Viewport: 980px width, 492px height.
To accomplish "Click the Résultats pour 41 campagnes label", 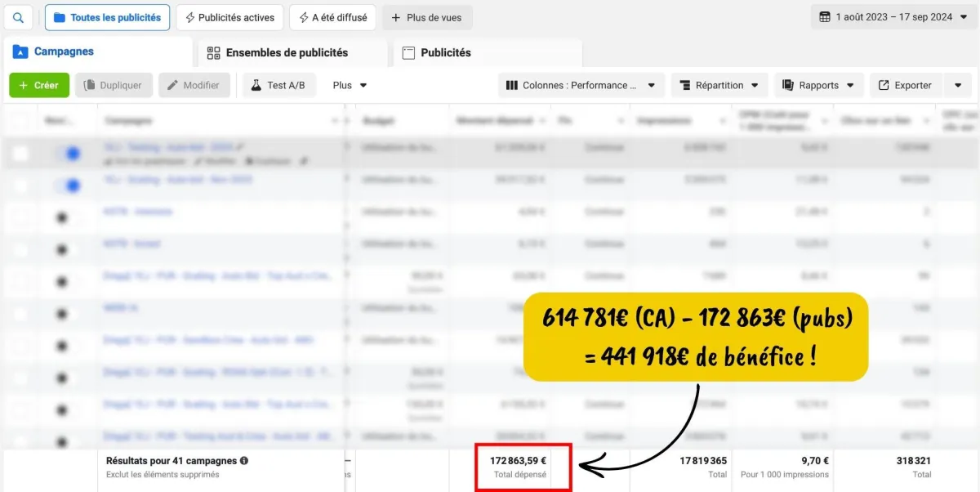I will coord(171,461).
